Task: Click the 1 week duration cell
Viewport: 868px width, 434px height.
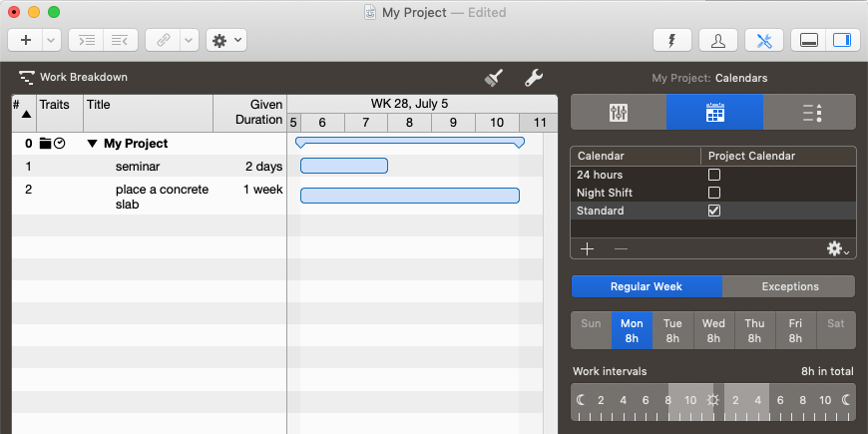Action: pyautogui.click(x=263, y=190)
